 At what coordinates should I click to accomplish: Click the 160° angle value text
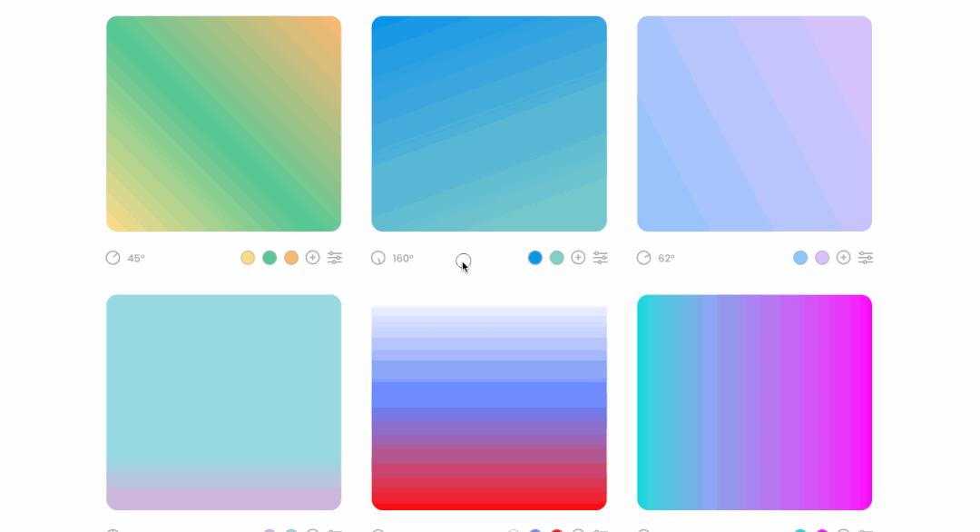pos(403,258)
